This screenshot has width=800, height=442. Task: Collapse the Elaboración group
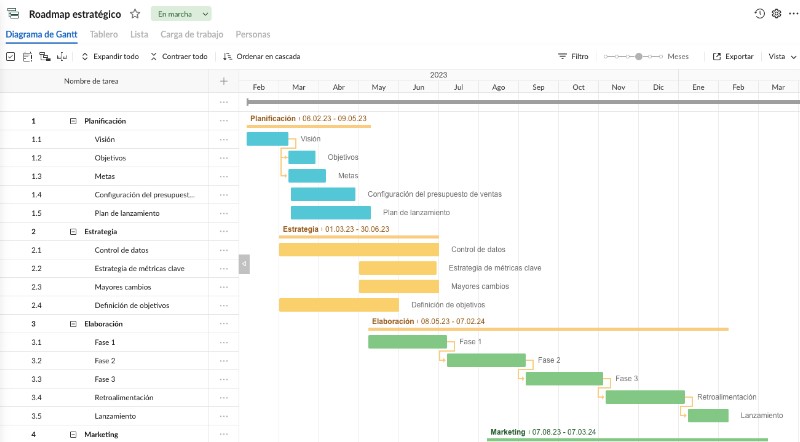73,324
